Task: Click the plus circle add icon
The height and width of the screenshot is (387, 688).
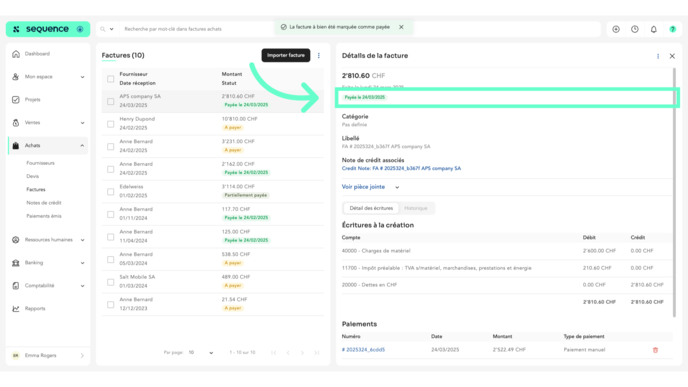Action: pyautogui.click(x=616, y=29)
